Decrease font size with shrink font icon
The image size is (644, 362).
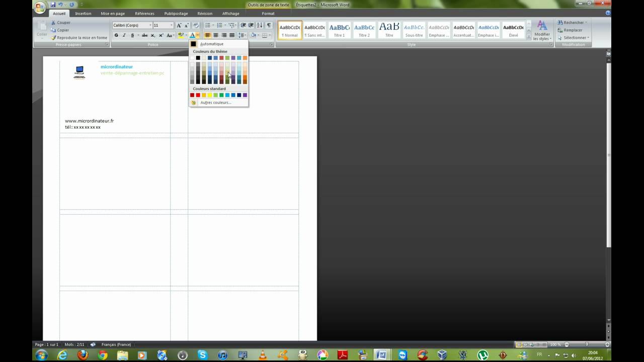187,25
